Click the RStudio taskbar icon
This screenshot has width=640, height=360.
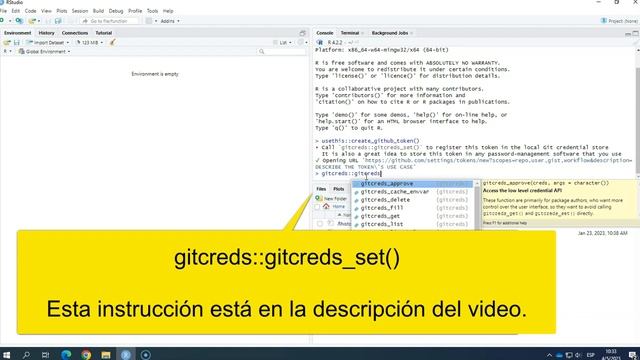[126, 355]
